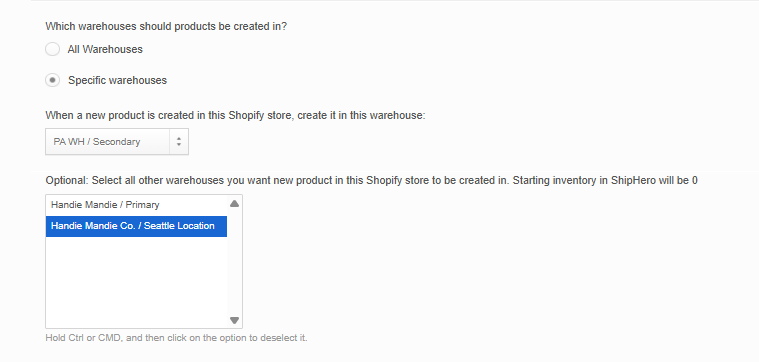
Task: Click the listbox scroll-down arrow
Action: pos(234,320)
